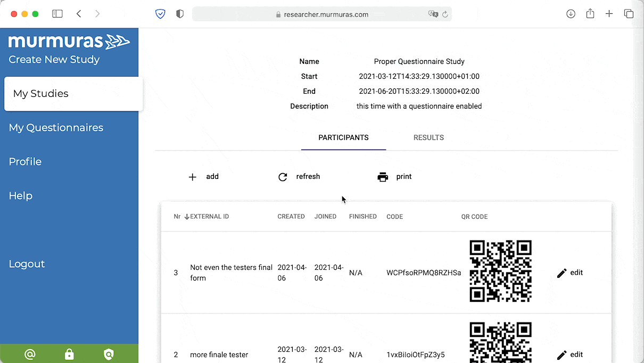This screenshot has height=363, width=644.
Task: Select My Studies in the sidebar
Action: click(73, 94)
